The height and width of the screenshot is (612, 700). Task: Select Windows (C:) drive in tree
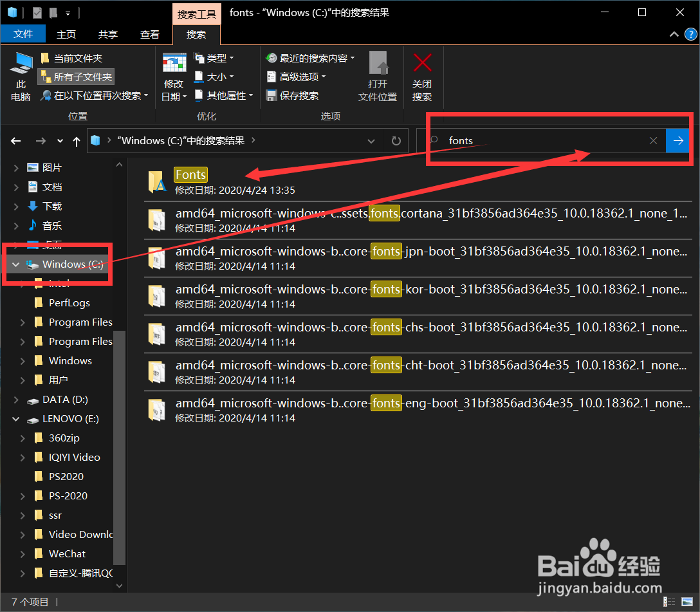point(65,264)
